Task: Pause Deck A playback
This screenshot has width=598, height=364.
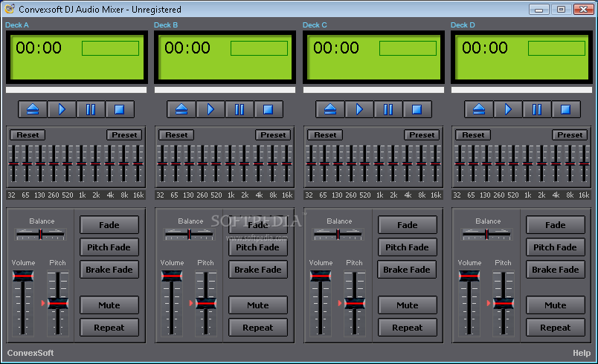Action: tap(91, 110)
